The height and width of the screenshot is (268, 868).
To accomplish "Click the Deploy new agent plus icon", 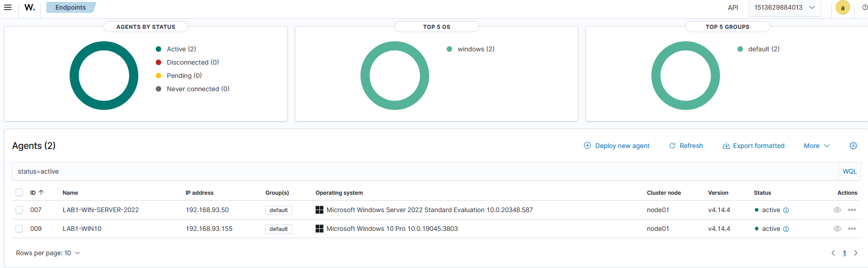I will (x=588, y=146).
